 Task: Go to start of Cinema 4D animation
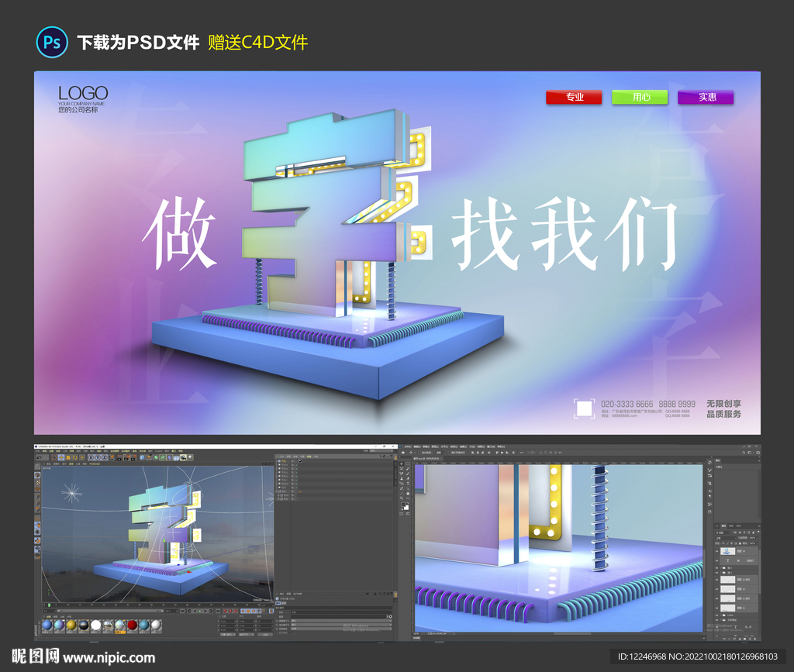(181, 611)
